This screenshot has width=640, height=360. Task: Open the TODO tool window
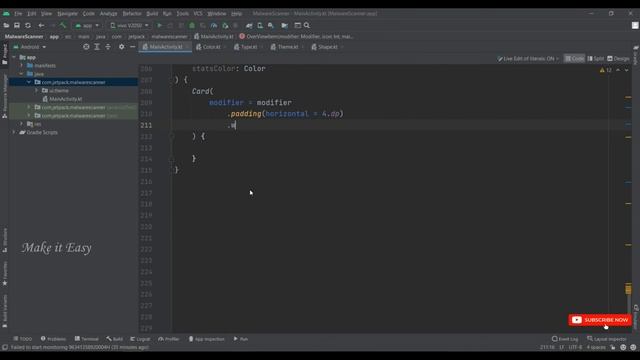click(x=22, y=339)
